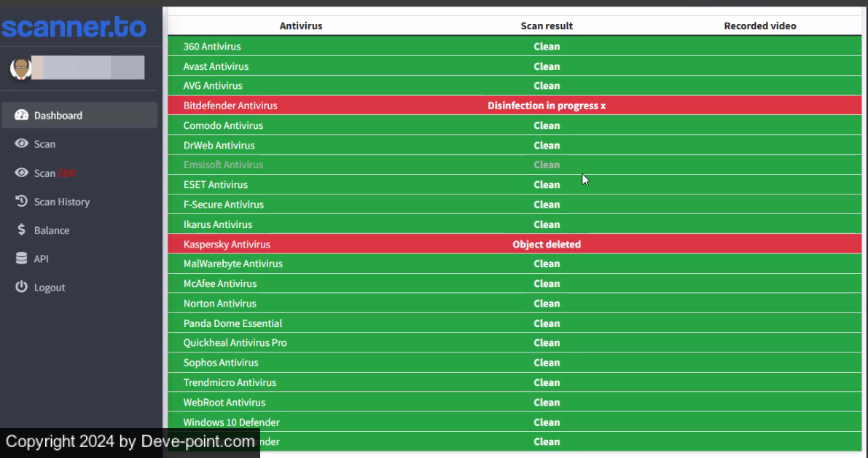This screenshot has width=868, height=458.
Task: Click Clean result for ESET Antivirus
Action: tap(547, 185)
